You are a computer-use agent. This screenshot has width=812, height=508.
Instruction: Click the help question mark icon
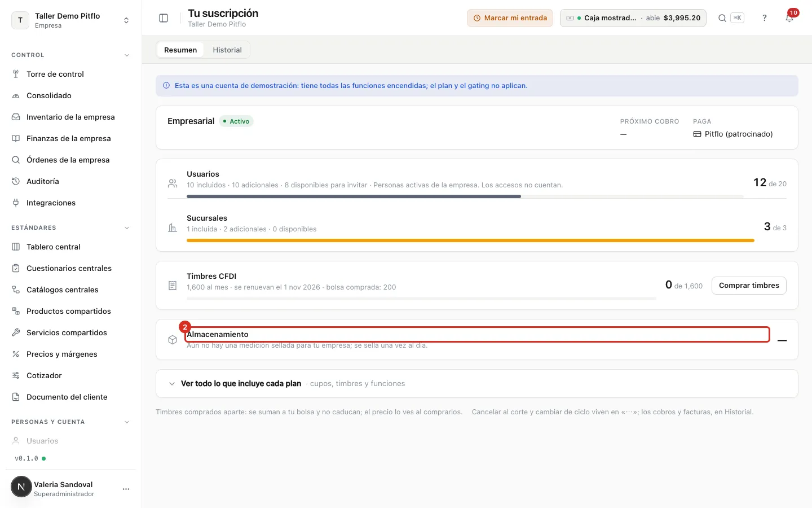click(765, 18)
